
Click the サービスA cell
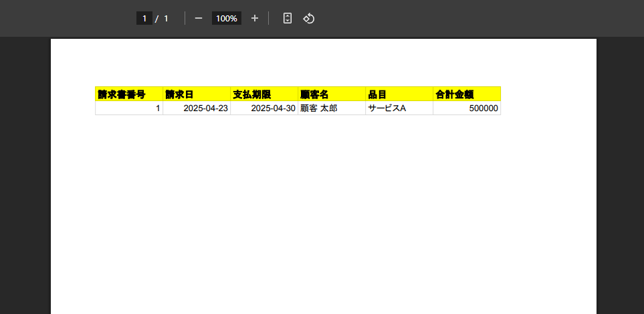pyautogui.click(x=399, y=108)
